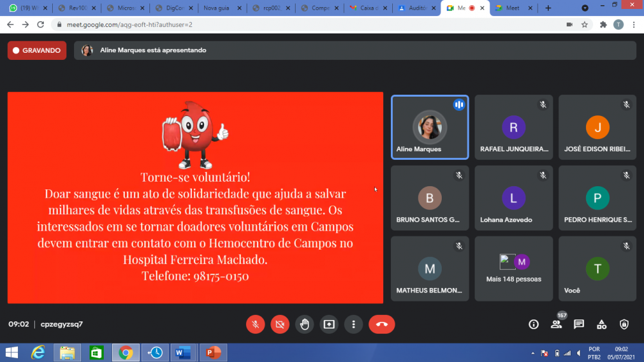This screenshot has width=644, height=362.
Task: Expand the Chrome customize and control menu
Action: coord(633,24)
